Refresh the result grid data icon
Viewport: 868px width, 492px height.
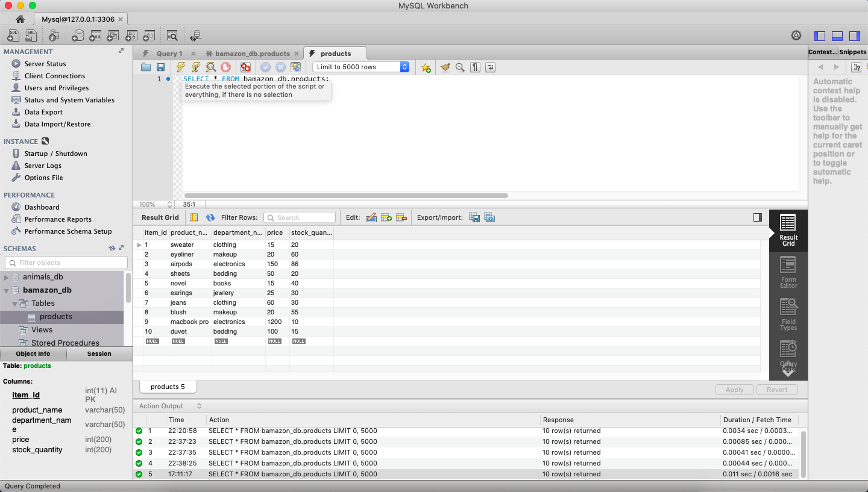(210, 217)
